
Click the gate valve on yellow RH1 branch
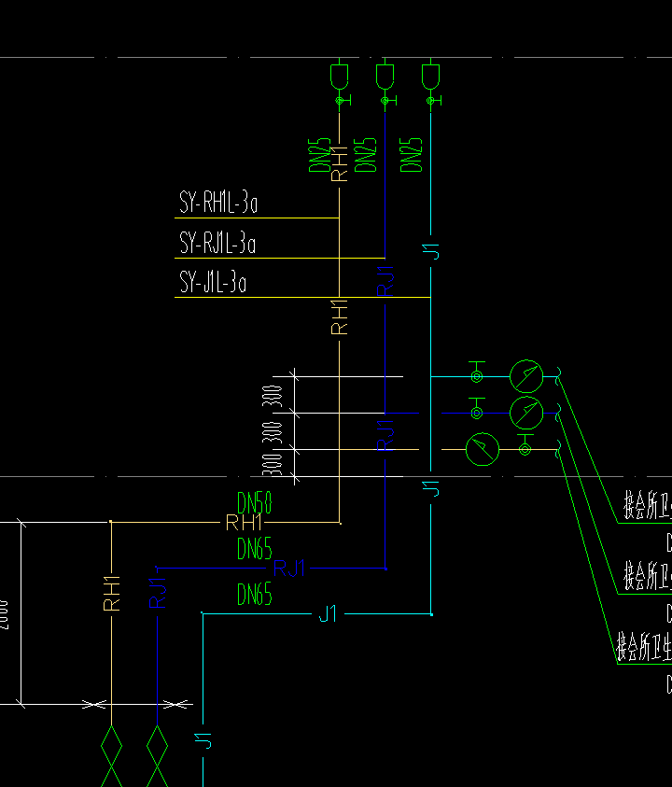click(x=525, y=445)
